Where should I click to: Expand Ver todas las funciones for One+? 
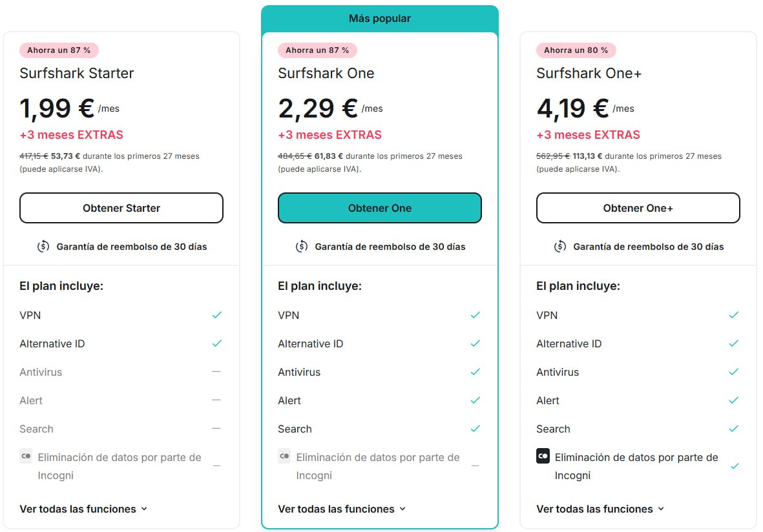pos(600,509)
